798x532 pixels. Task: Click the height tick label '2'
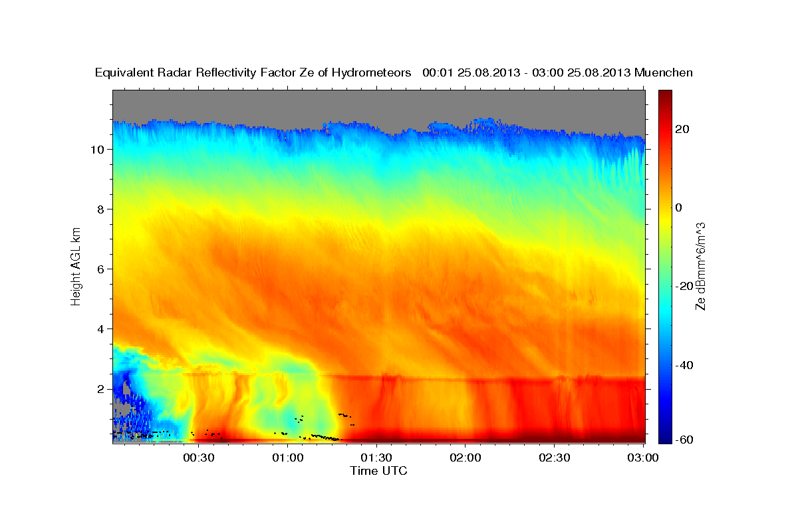pyautogui.click(x=102, y=389)
